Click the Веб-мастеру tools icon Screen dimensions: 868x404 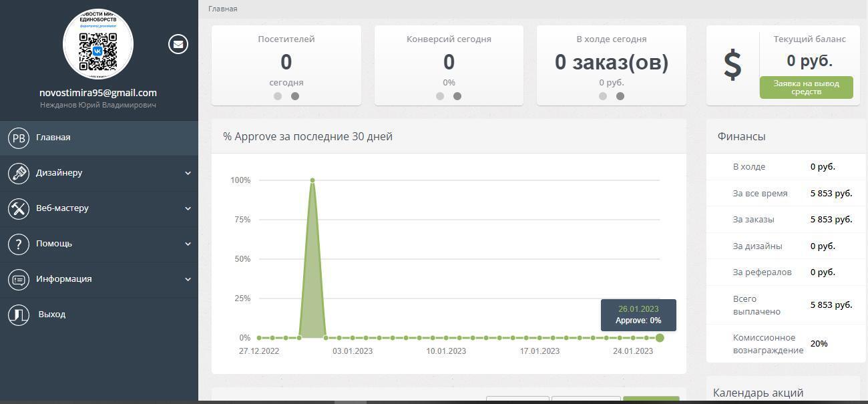19,208
